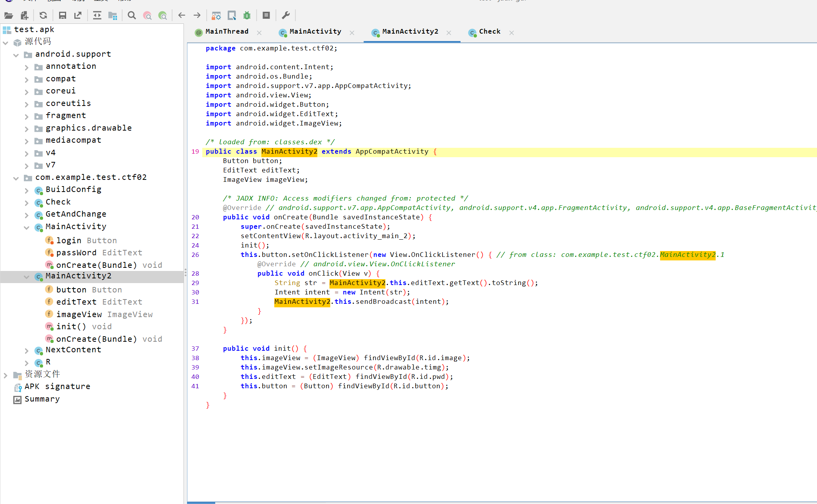Click the add files icon
This screenshot has height=504, width=817.
24,16
